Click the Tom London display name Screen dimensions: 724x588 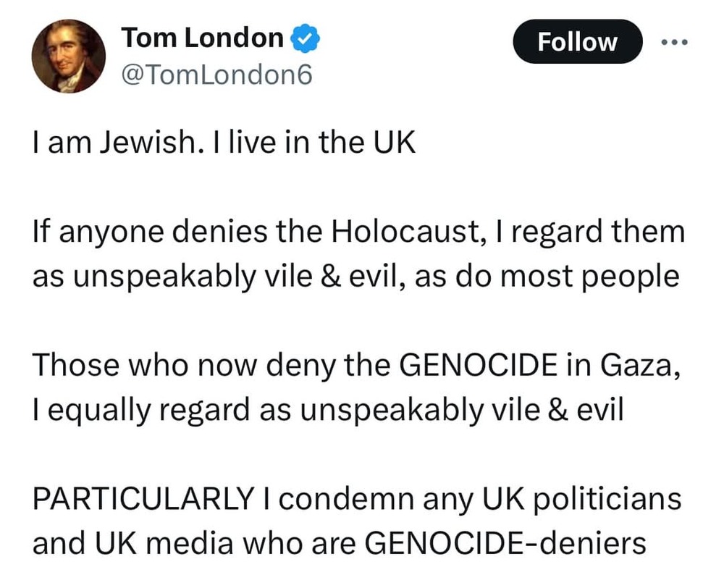point(203,39)
